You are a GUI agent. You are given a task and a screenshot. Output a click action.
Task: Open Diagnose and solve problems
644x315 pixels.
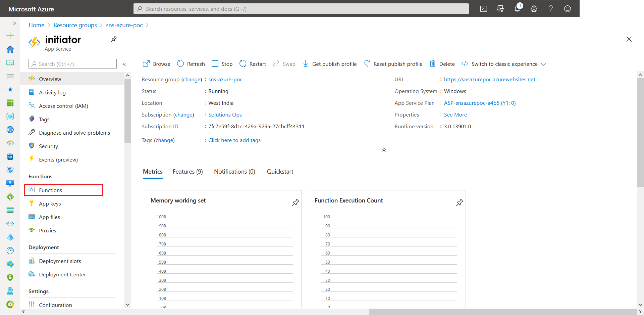point(72,133)
